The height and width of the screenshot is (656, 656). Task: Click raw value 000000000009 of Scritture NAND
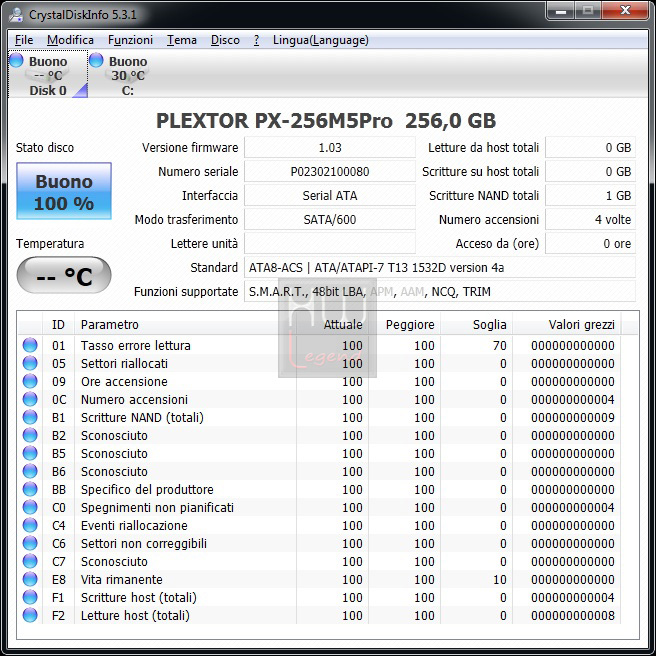pos(573,417)
